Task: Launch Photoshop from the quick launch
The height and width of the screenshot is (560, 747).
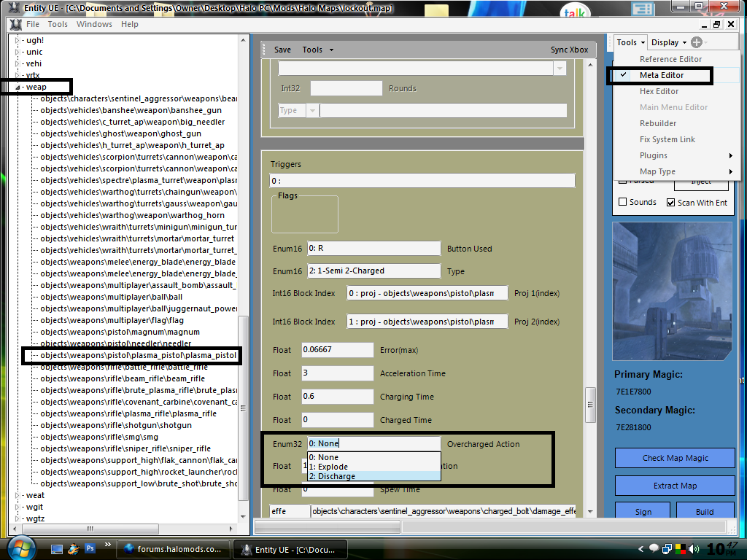Action: [x=90, y=548]
